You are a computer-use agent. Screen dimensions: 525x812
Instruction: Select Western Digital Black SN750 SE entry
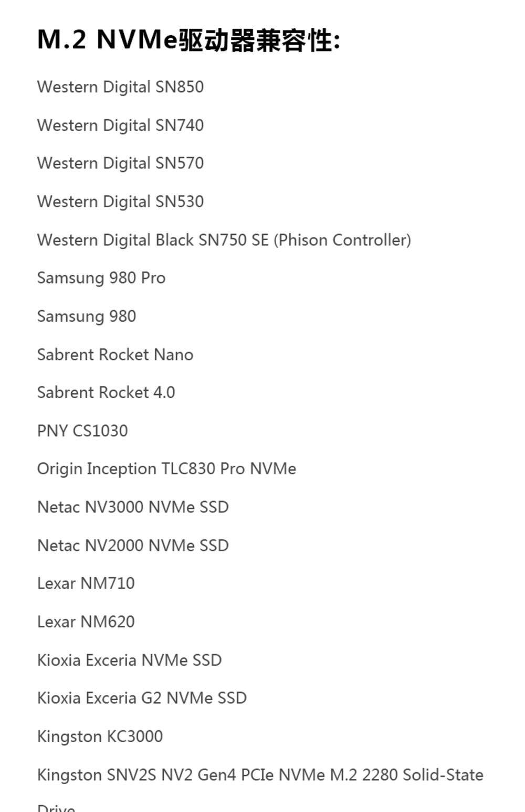point(224,240)
